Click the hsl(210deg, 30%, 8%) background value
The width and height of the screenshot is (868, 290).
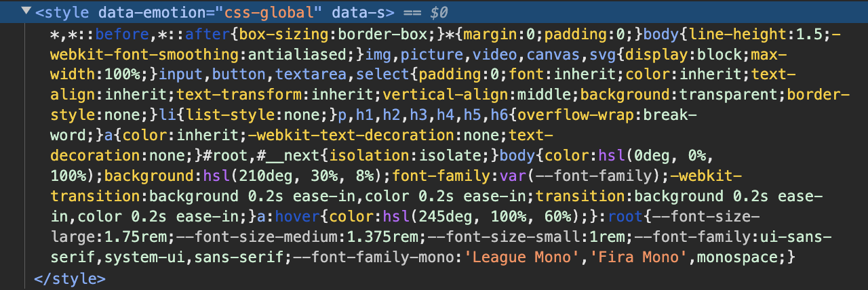[295, 176]
